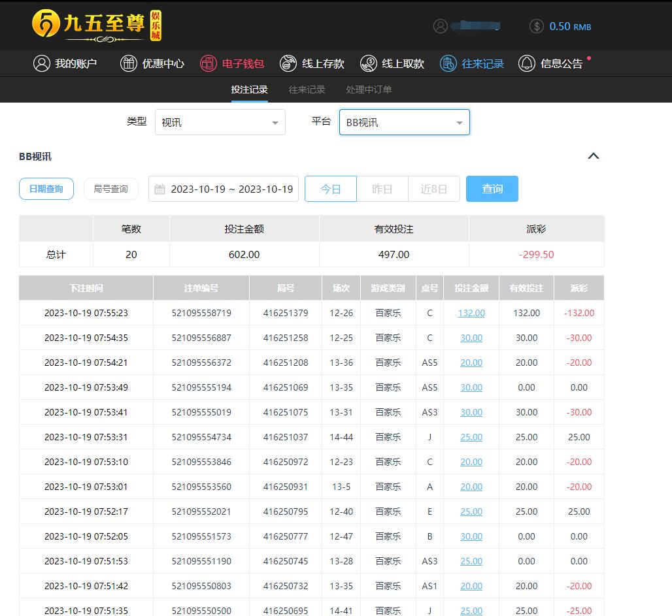Viewport: 672px width, 616px height.
Task: Open 我的账户 menu item
Action: 65,63
